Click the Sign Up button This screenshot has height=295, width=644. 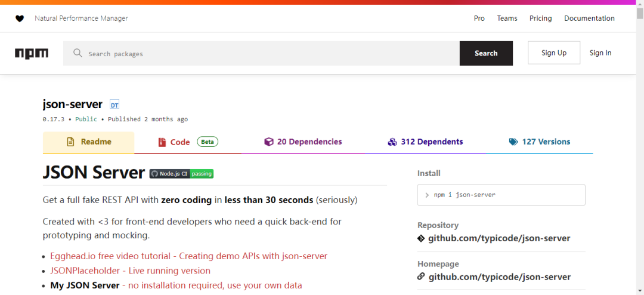pyautogui.click(x=554, y=53)
